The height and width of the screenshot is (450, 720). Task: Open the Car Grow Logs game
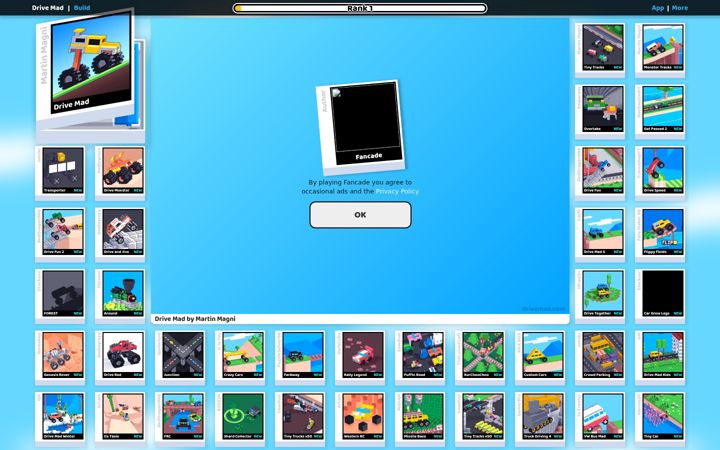pos(660,296)
